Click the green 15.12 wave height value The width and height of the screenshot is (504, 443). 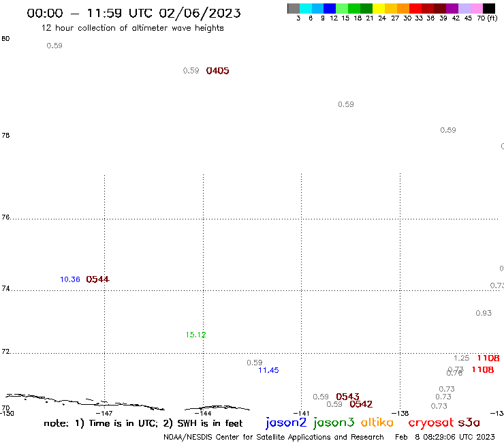(195, 335)
